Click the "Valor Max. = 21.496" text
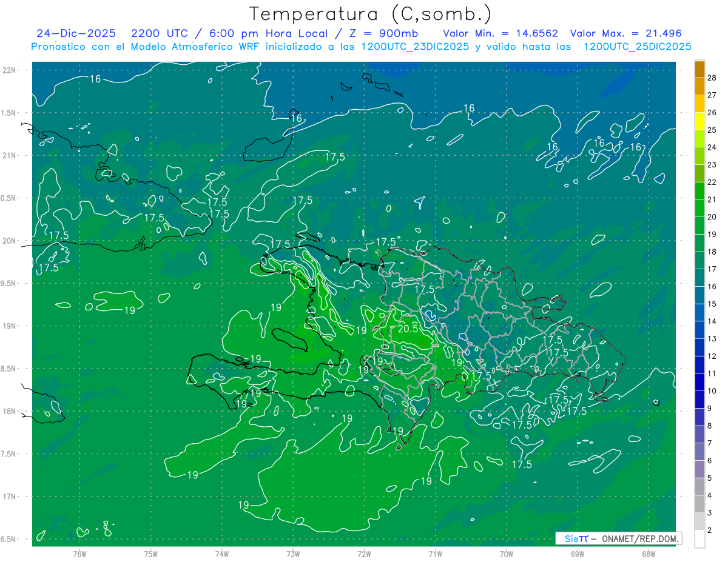 click(x=626, y=33)
